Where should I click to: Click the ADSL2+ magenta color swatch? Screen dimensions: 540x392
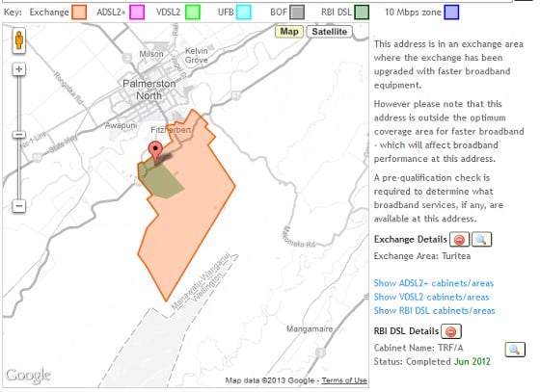pos(137,13)
